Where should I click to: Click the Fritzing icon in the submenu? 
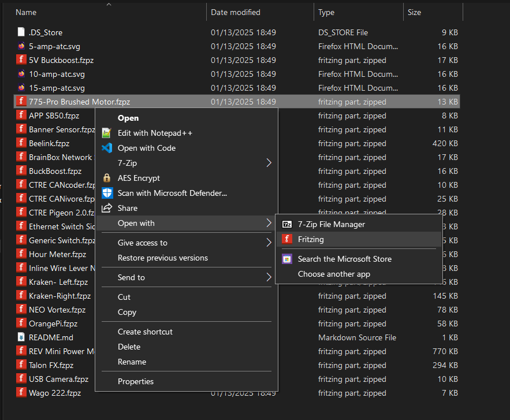(287, 239)
